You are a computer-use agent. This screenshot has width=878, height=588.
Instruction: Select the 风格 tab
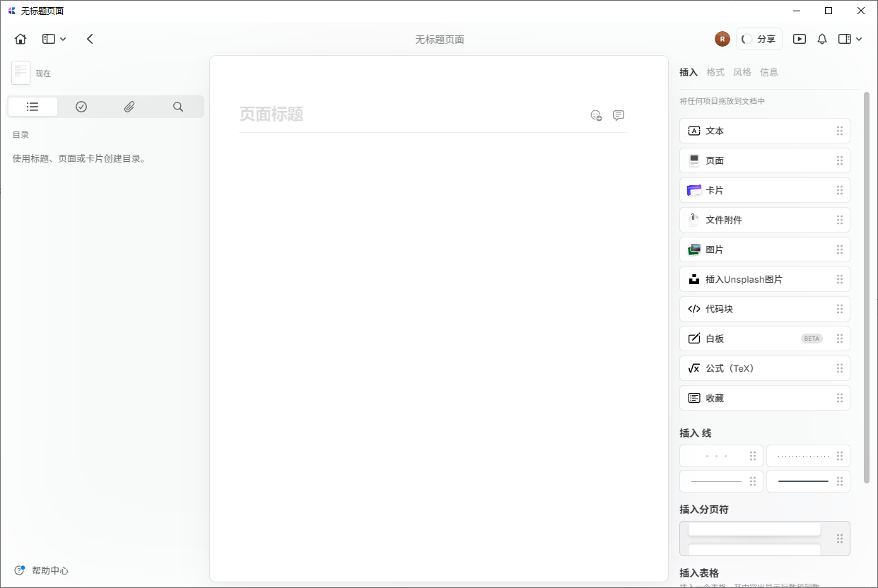[742, 72]
